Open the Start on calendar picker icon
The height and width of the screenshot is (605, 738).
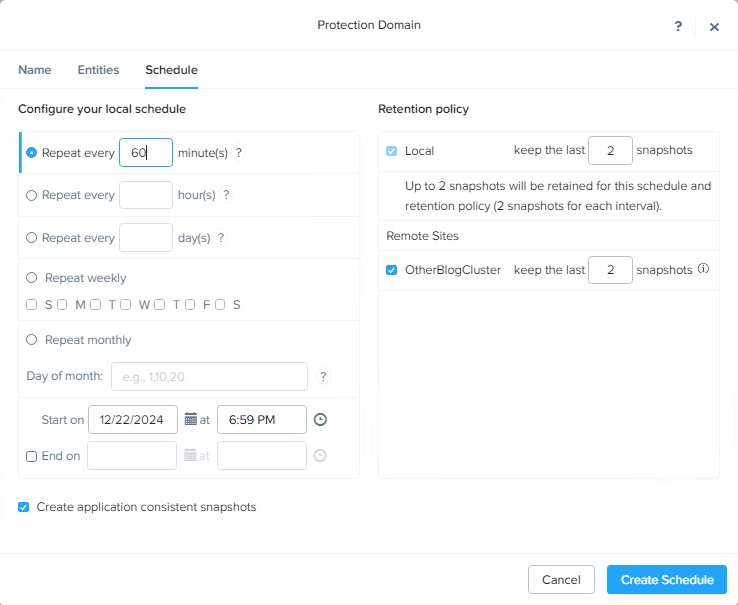pyautogui.click(x=191, y=419)
